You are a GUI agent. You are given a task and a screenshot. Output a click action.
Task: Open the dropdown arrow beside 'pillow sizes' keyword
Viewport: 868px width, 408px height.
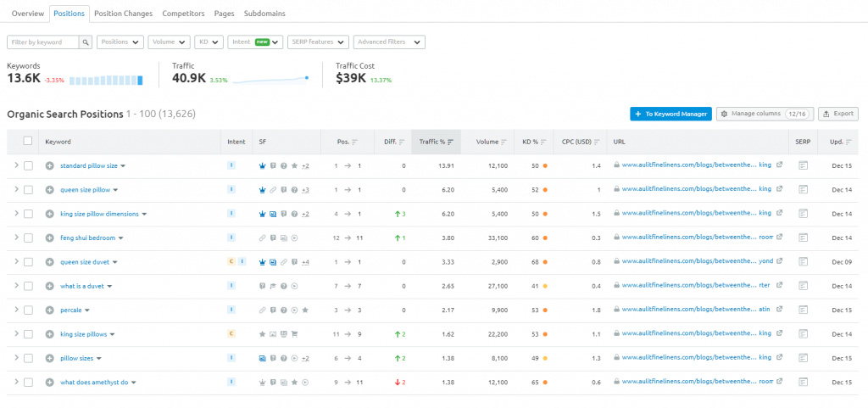tap(99, 359)
